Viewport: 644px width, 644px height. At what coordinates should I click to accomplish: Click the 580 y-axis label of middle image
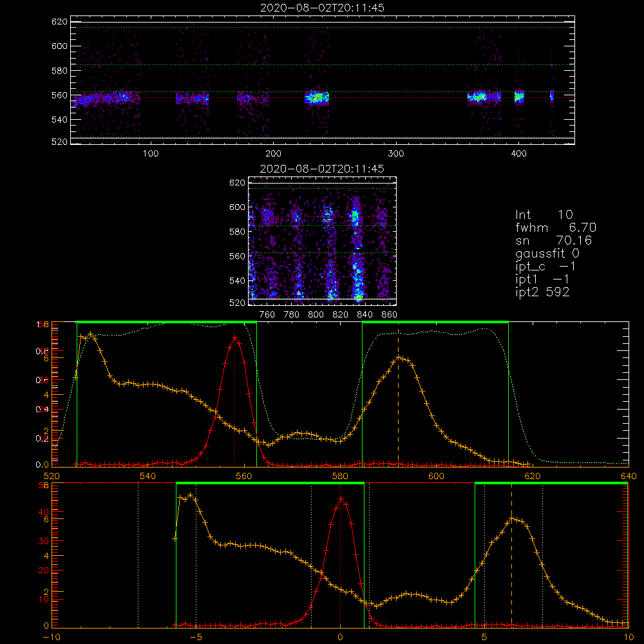pyautogui.click(x=237, y=232)
